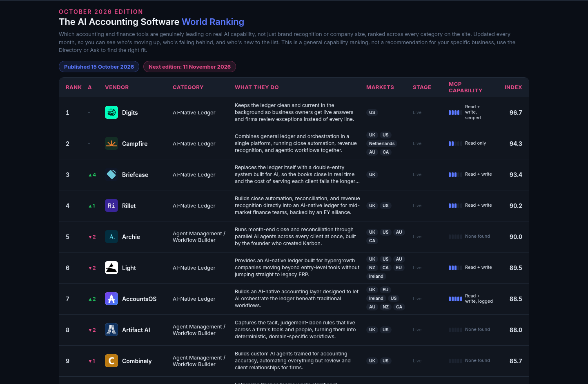Open the Campfire vendor name link

click(x=135, y=144)
